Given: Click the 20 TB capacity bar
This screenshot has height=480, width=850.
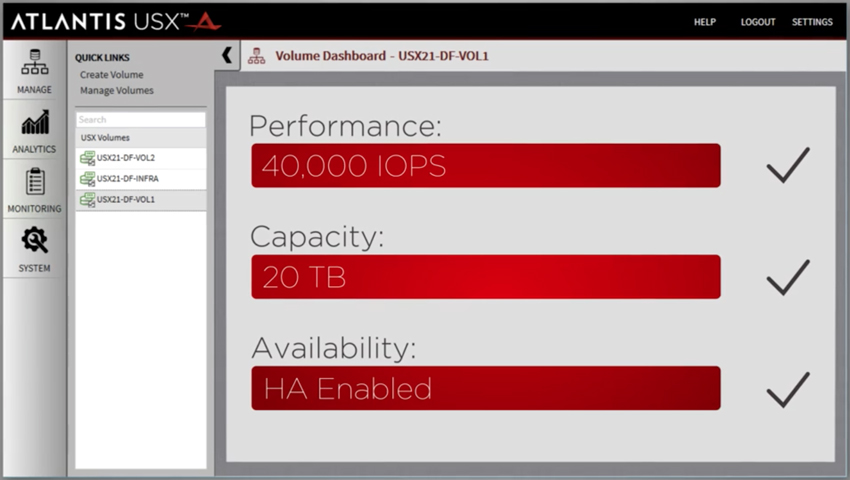Looking at the screenshot, I should point(486,277).
